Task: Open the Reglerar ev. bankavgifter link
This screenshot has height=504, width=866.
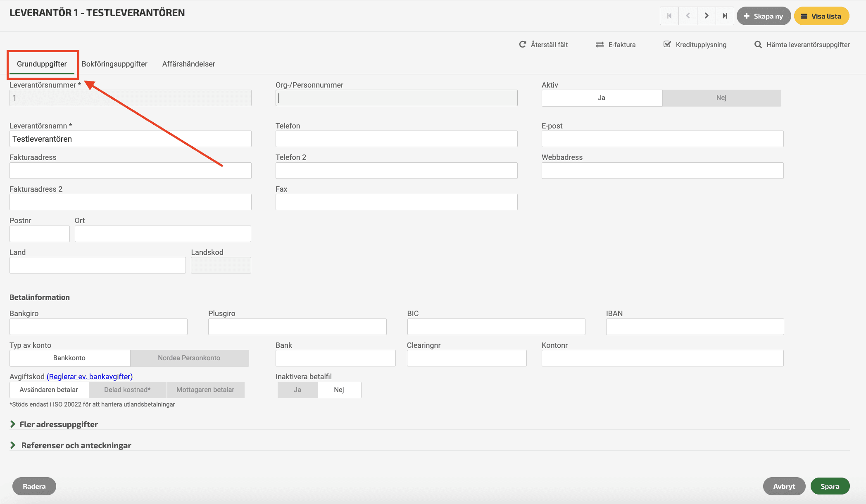Action: click(x=90, y=377)
